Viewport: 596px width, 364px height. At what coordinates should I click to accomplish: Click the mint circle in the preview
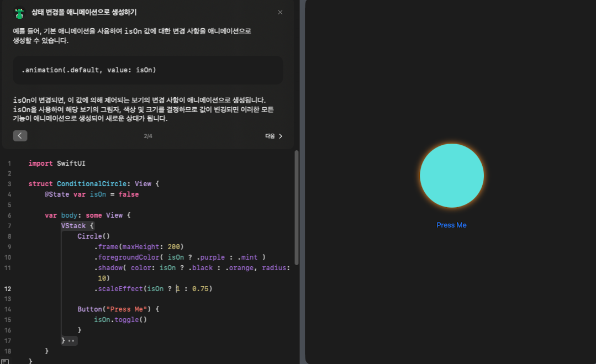(x=452, y=176)
